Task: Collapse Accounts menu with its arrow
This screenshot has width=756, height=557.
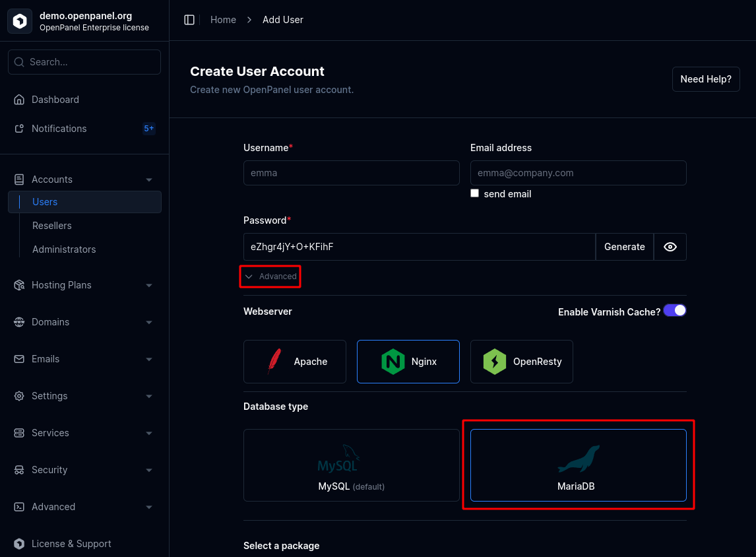Action: coord(149,180)
